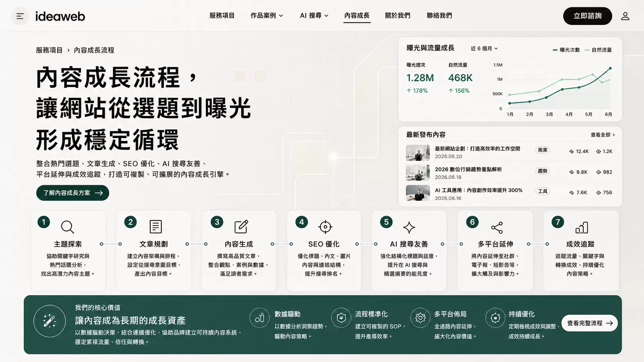Click the 讓內容成為長期的成長資產 heading

pos(130,321)
